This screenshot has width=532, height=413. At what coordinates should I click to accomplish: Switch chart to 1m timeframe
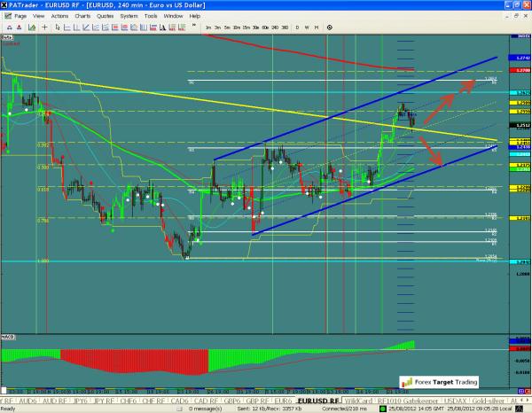pos(208,28)
